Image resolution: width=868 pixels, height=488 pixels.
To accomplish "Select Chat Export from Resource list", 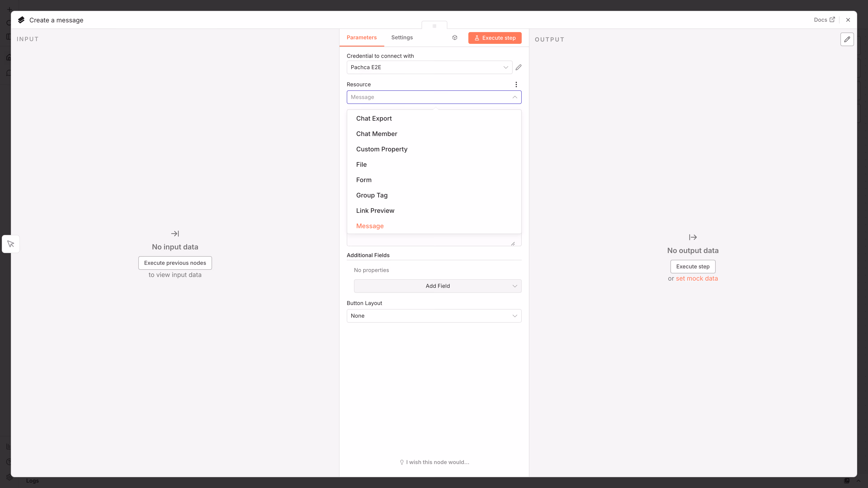I will tap(374, 119).
